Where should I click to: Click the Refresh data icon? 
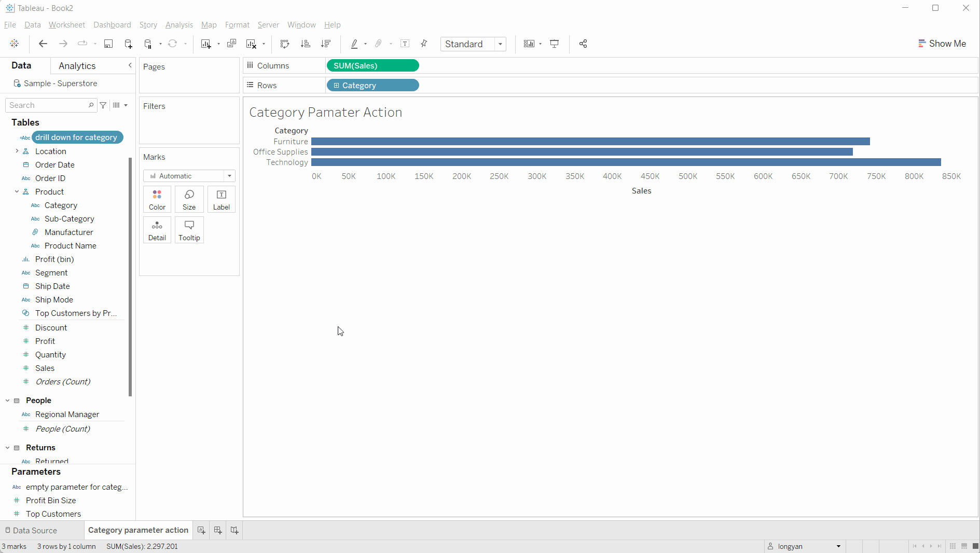tap(173, 44)
